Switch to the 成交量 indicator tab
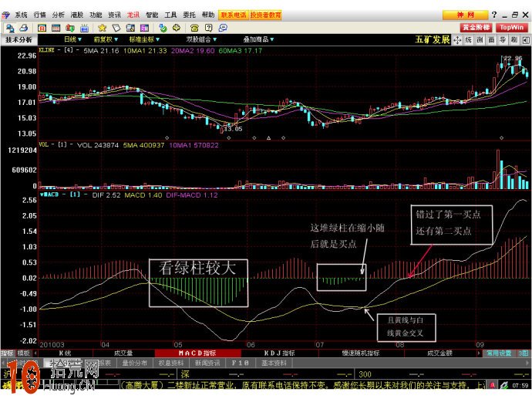532x399 pixels. pyautogui.click(x=123, y=353)
